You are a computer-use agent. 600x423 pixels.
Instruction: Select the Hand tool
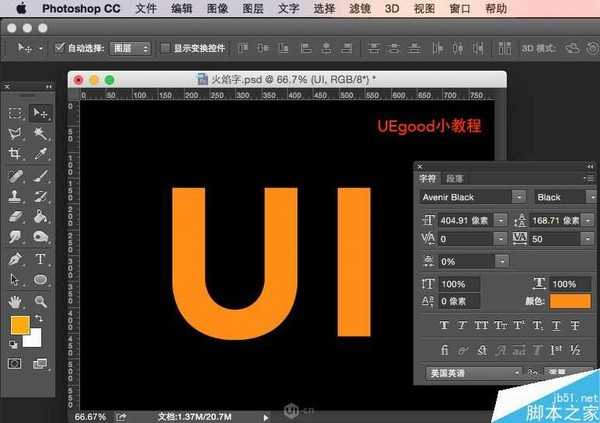click(15, 300)
